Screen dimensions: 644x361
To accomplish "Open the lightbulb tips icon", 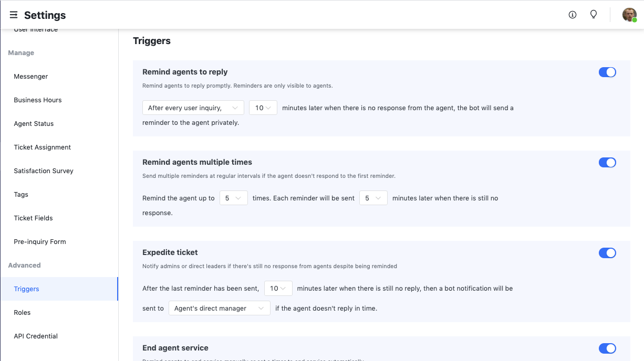I will [x=594, y=15].
